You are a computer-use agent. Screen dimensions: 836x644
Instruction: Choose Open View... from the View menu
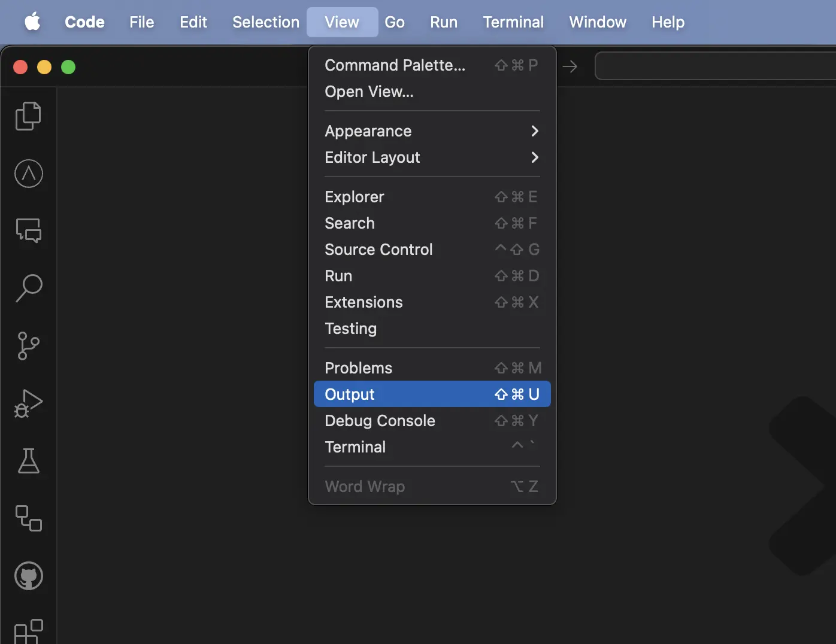tap(432, 92)
